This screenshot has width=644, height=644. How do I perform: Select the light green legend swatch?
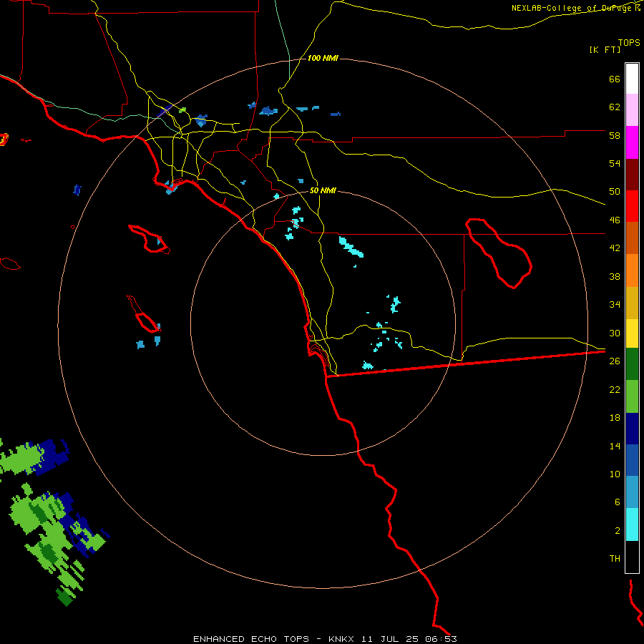[632, 396]
